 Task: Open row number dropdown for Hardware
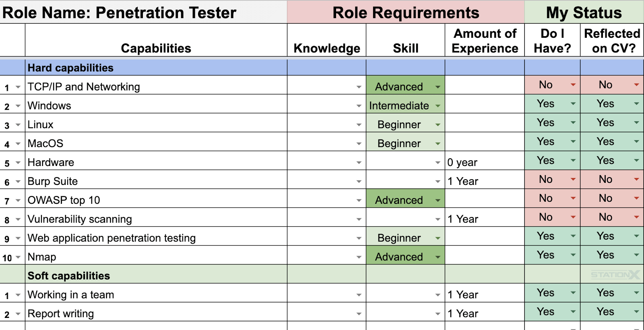(x=18, y=163)
